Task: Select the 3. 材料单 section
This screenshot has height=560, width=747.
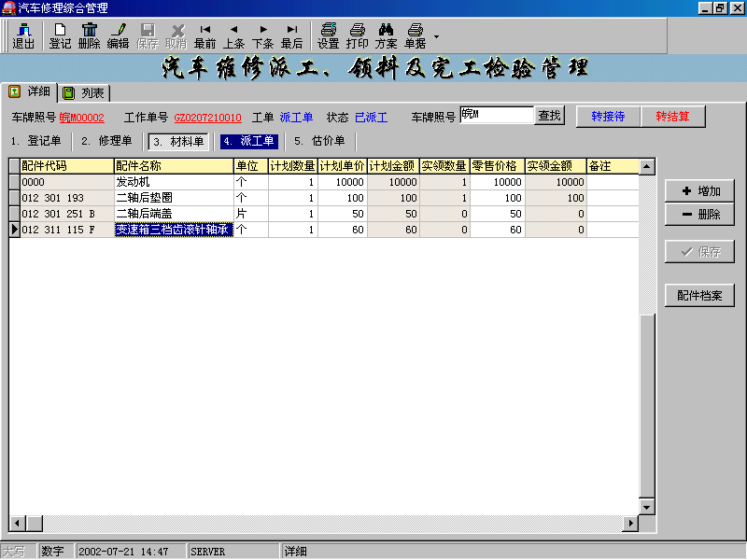Action: pyautogui.click(x=178, y=142)
